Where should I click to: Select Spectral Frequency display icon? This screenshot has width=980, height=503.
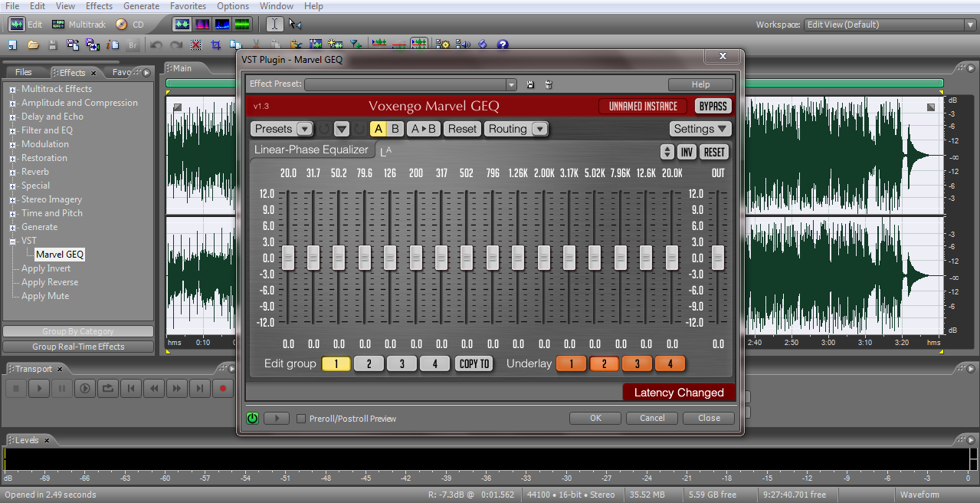tap(202, 25)
